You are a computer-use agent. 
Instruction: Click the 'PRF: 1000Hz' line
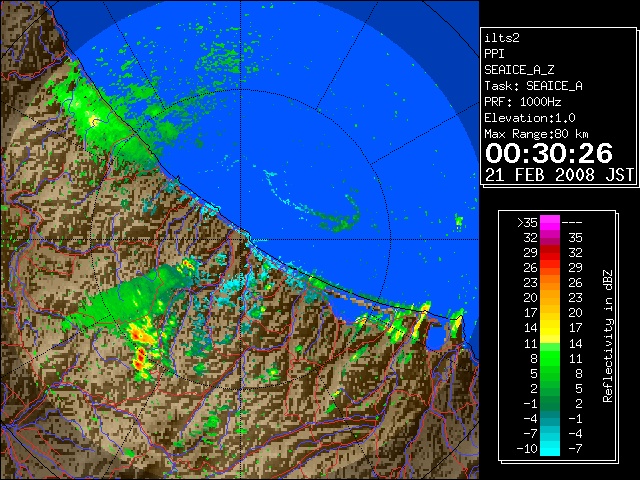pyautogui.click(x=523, y=102)
